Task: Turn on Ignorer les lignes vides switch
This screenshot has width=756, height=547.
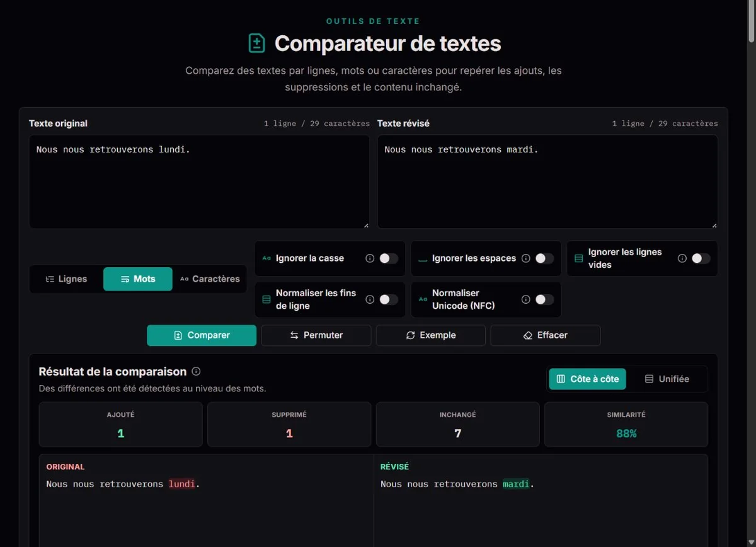Action: pyautogui.click(x=701, y=258)
